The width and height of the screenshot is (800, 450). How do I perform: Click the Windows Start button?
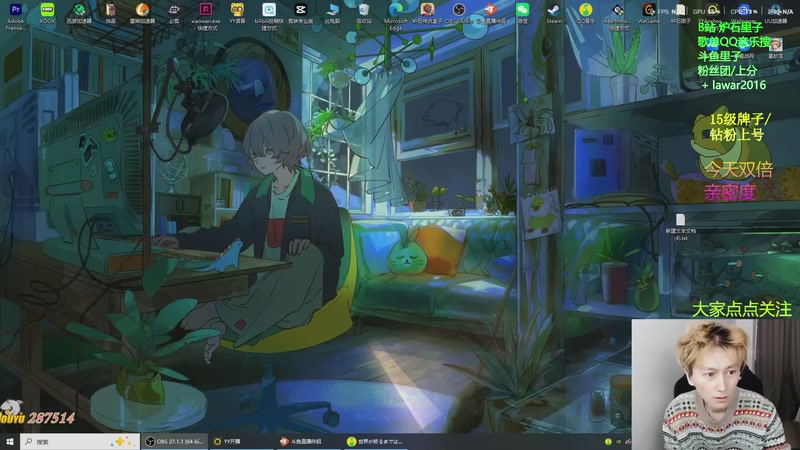click(10, 441)
